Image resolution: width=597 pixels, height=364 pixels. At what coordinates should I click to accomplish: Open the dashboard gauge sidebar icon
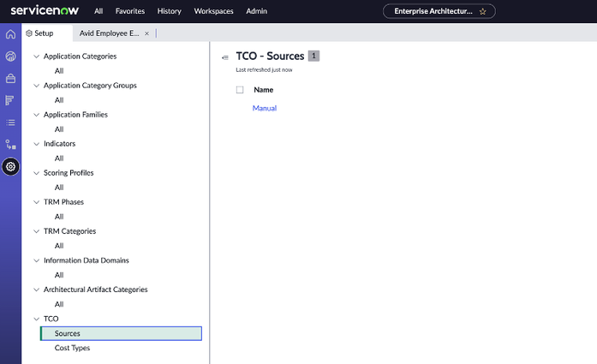point(10,57)
